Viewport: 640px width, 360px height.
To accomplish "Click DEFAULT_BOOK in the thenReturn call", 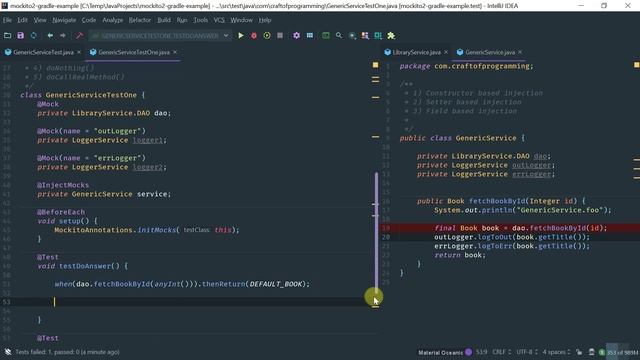I will pos(275,284).
